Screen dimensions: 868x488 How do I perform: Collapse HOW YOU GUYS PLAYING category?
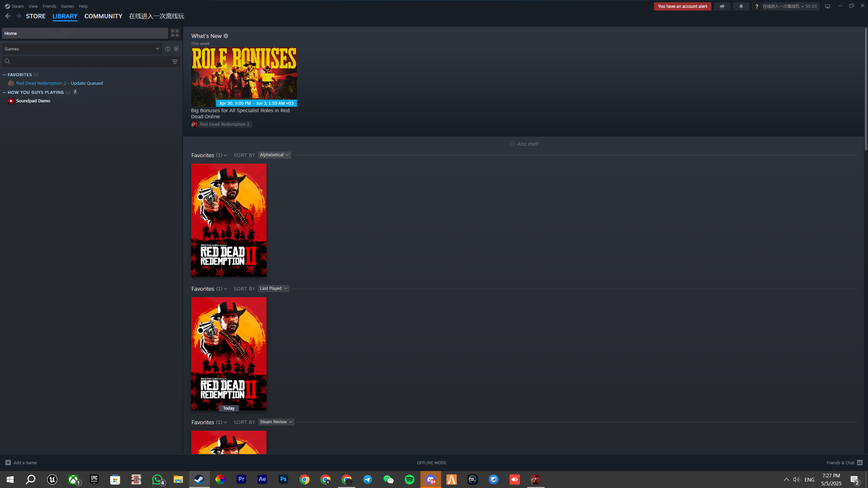4,92
